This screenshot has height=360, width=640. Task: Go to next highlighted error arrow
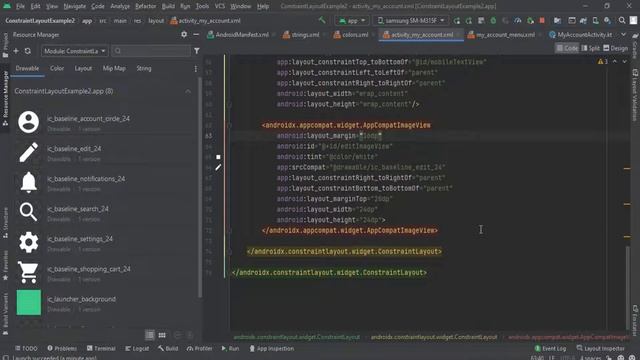[624, 62]
